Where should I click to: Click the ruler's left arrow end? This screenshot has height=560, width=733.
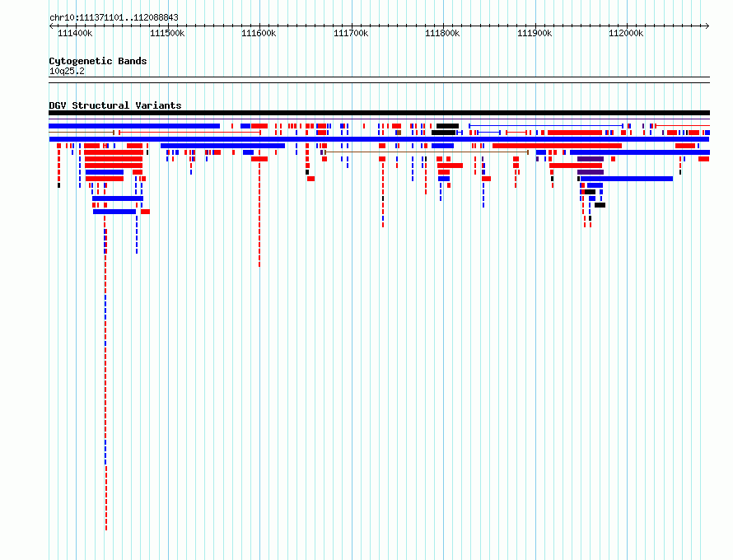(x=51, y=26)
